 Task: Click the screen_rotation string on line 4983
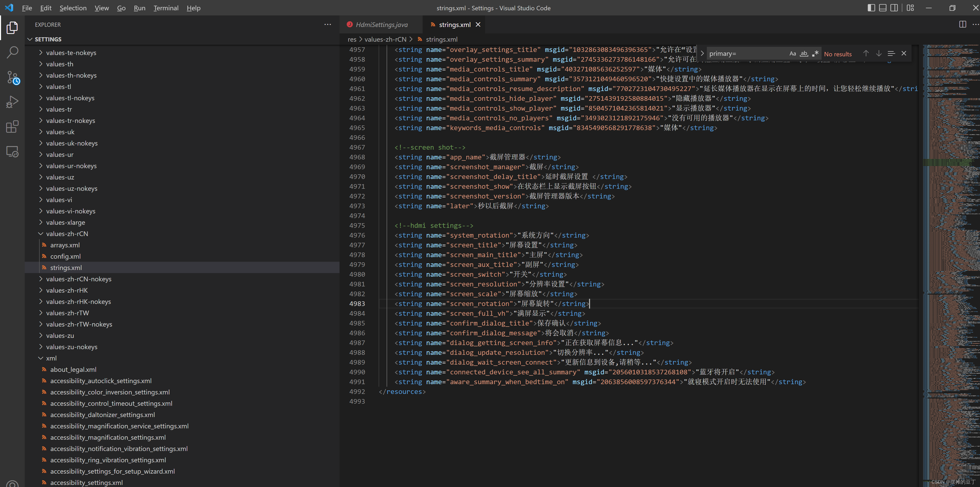[x=492, y=304]
